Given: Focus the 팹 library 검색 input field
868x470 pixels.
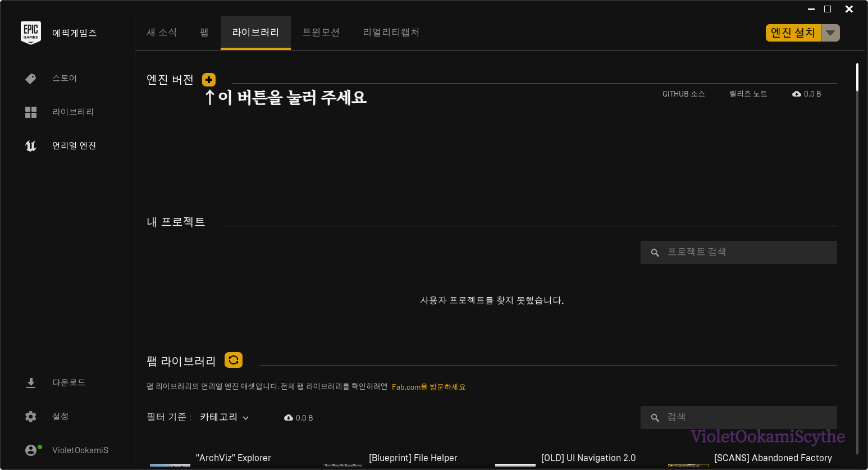Looking at the screenshot, I should (739, 417).
